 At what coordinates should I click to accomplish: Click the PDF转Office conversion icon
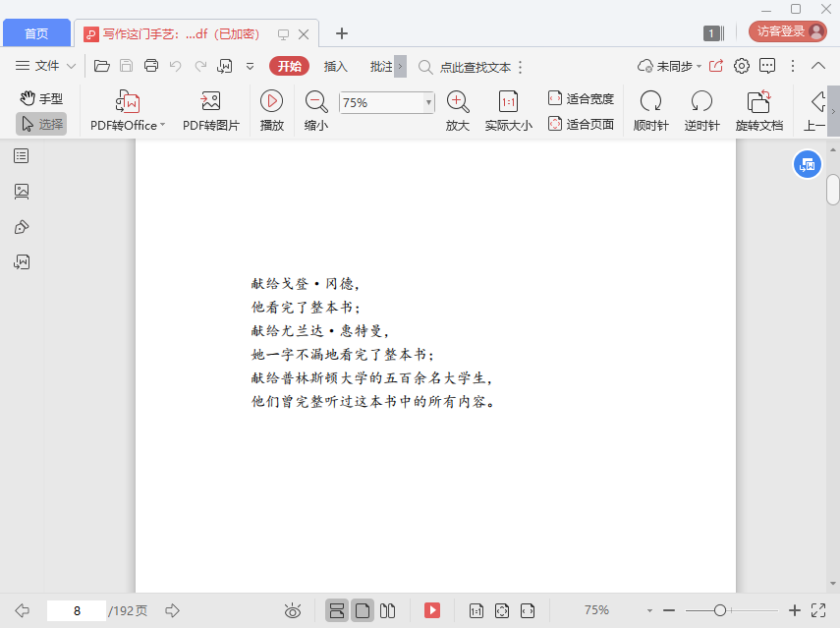coord(128,102)
